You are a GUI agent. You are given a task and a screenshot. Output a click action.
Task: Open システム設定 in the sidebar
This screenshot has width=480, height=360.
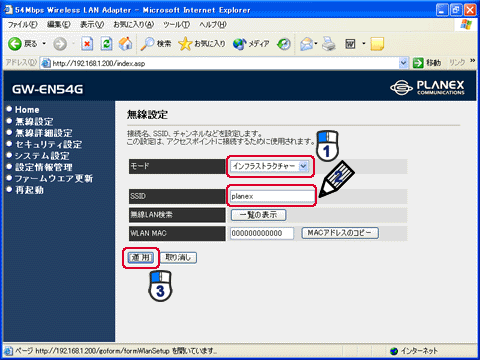(x=42, y=156)
